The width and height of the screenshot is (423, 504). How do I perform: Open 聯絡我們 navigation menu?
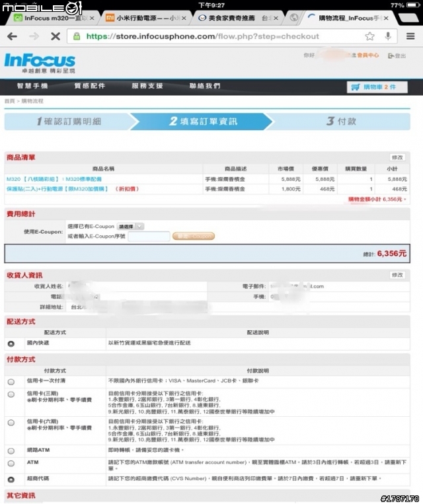click(x=205, y=86)
